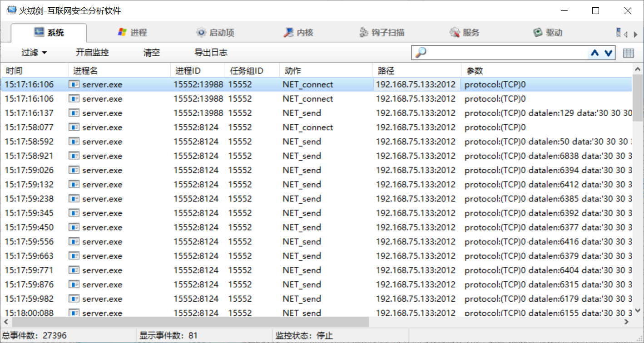Sort by the 时间 column header
644x343 pixels.
pyautogui.click(x=35, y=71)
